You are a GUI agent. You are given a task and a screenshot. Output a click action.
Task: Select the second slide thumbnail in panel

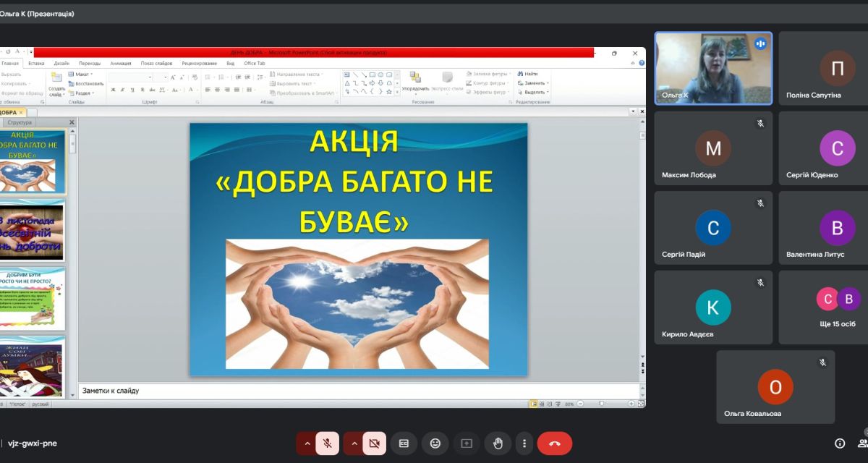[33, 231]
